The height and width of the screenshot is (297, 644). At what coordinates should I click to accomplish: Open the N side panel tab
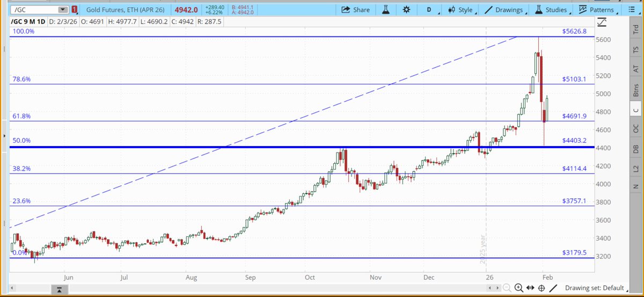click(636, 186)
